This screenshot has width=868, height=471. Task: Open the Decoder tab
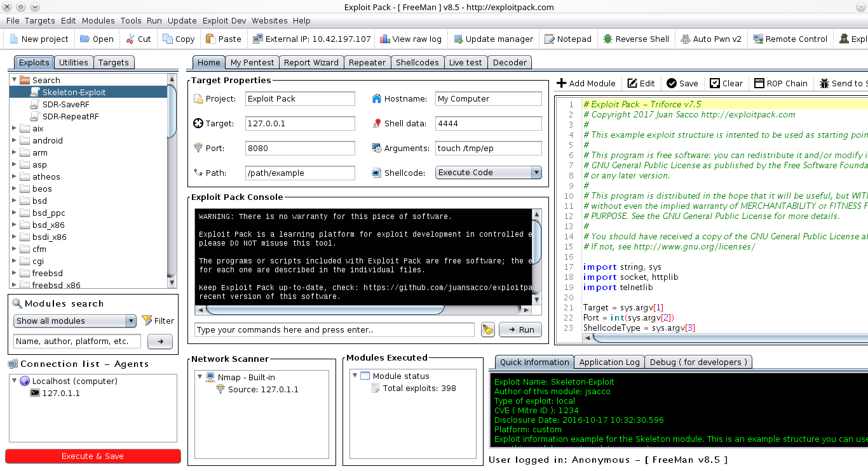coord(510,62)
